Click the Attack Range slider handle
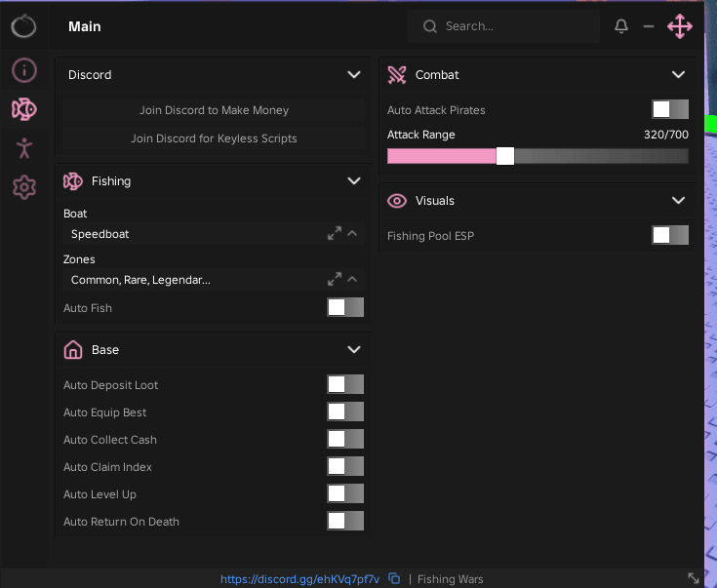Image resolution: width=717 pixels, height=588 pixels. pyautogui.click(x=505, y=156)
